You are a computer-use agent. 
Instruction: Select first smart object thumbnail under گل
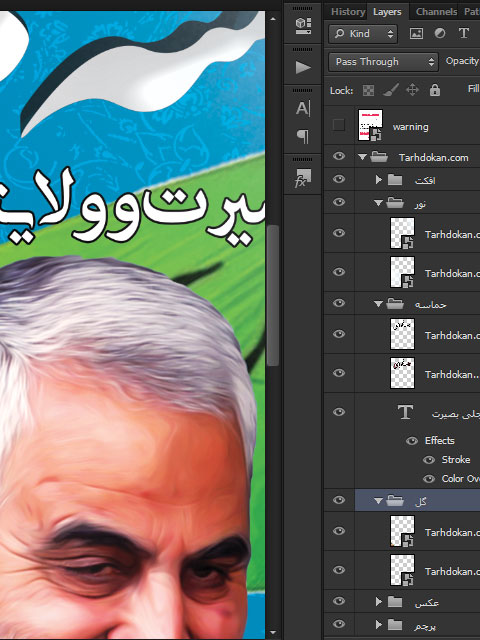point(402,531)
